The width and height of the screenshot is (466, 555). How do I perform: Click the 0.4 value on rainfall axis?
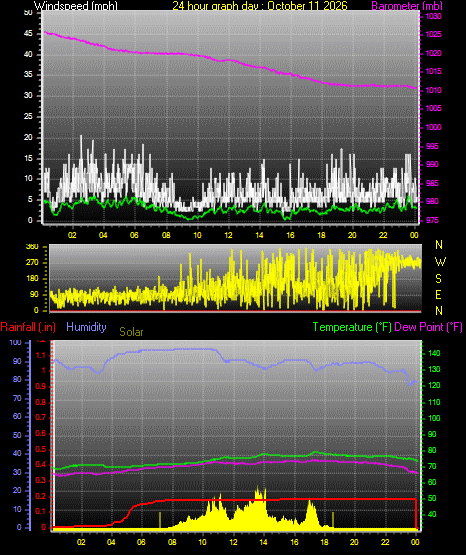[41, 465]
